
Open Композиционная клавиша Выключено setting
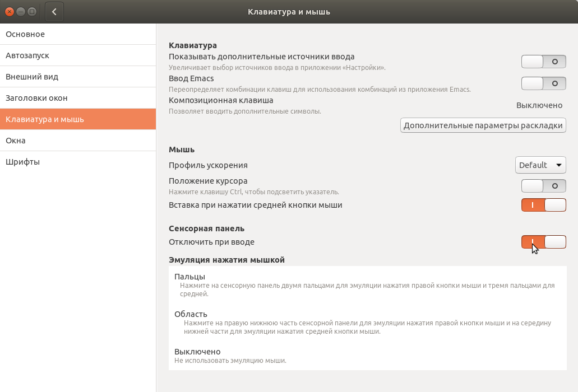539,105
